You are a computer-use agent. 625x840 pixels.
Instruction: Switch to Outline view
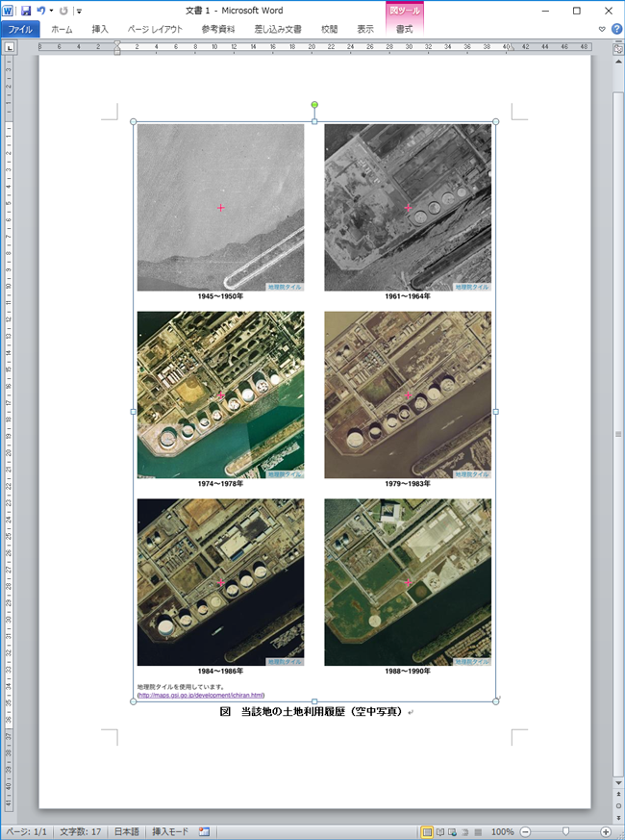[465, 832]
